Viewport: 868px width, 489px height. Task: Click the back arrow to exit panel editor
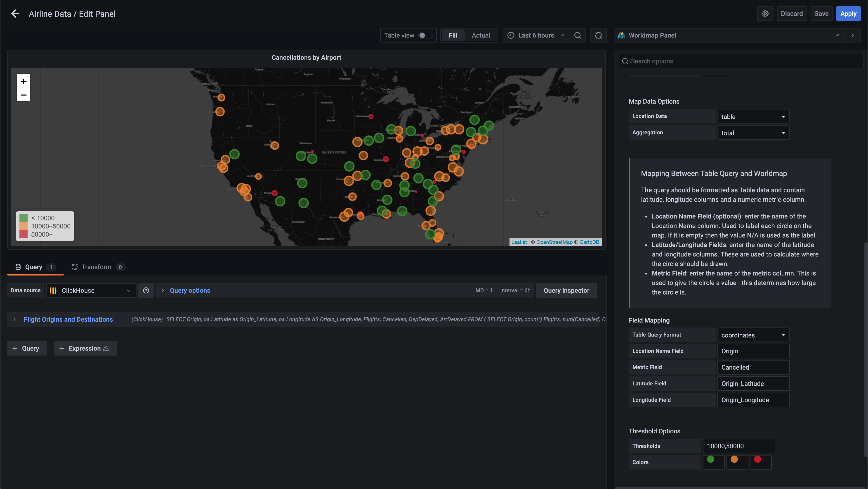click(x=15, y=14)
